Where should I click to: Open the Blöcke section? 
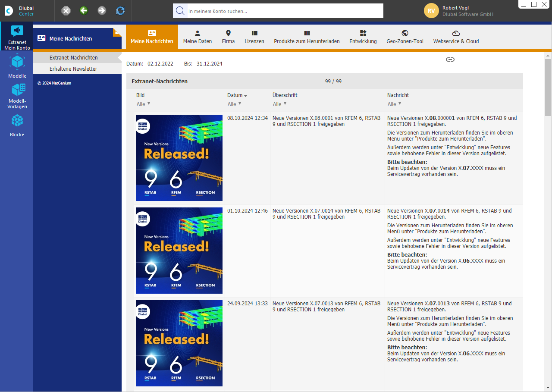[x=17, y=126]
